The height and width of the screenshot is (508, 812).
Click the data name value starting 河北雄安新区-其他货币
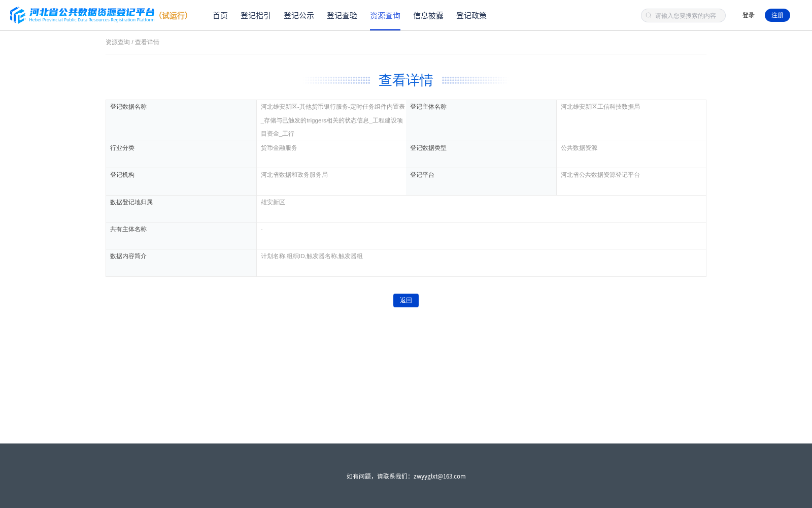333,120
